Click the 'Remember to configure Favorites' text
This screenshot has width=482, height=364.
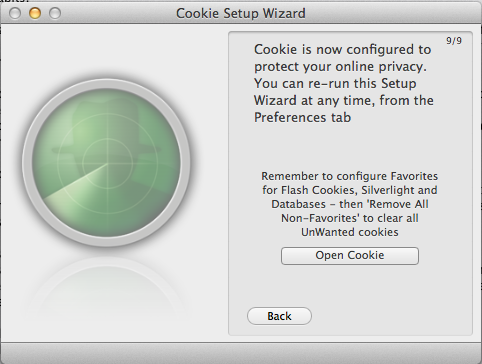click(x=349, y=176)
